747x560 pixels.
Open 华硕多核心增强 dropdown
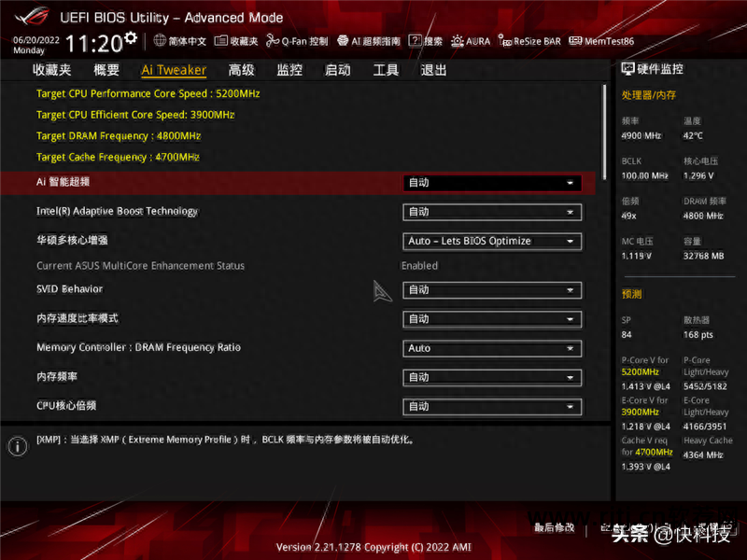(492, 241)
